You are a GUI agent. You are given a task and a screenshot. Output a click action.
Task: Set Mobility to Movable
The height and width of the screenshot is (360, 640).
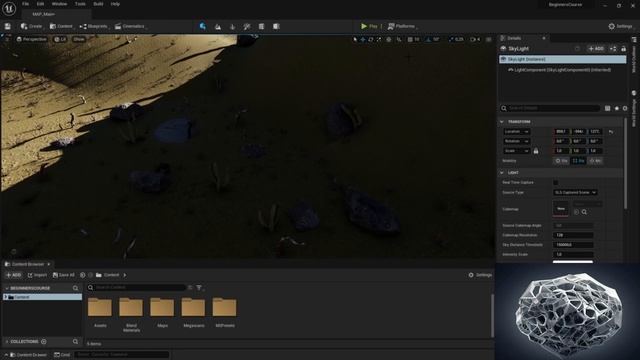point(595,161)
